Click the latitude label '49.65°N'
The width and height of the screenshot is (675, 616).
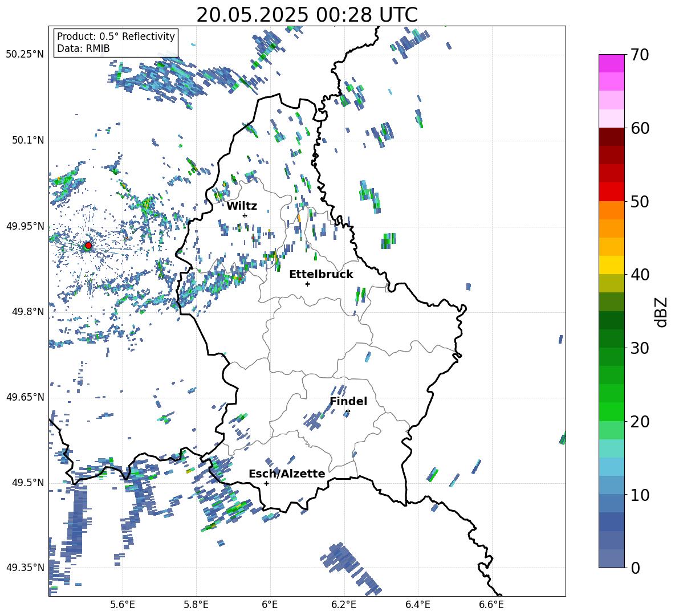point(25,397)
